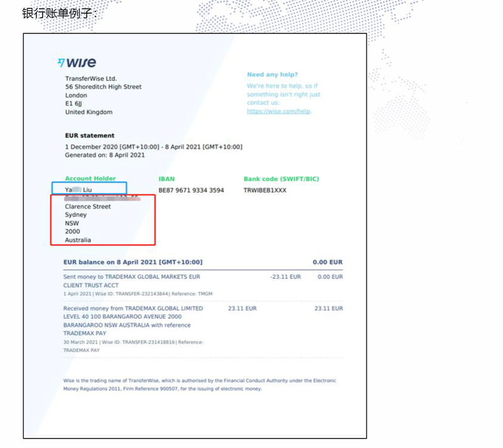Click the "23.11 EUR" running balance in the right column
The height and width of the screenshot is (448, 503).
[328, 309]
